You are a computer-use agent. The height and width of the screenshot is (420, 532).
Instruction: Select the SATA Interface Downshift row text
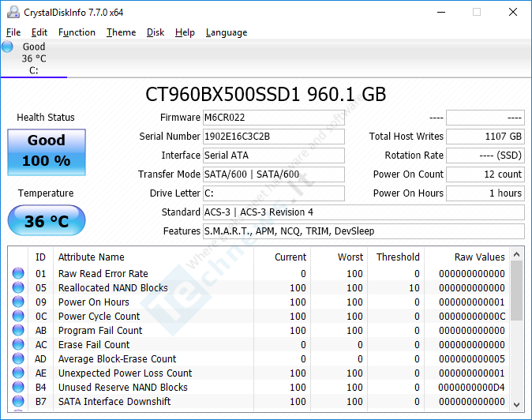(114, 402)
